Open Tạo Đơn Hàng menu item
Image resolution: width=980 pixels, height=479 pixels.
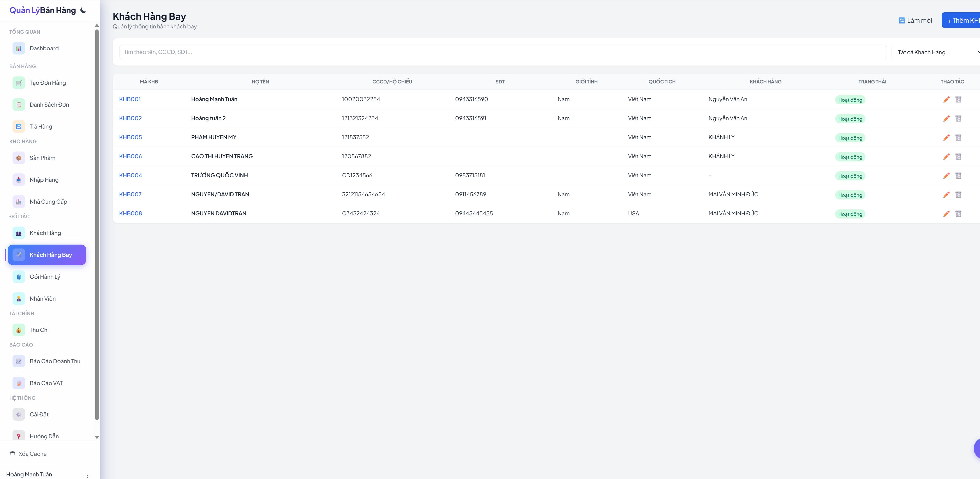click(47, 83)
